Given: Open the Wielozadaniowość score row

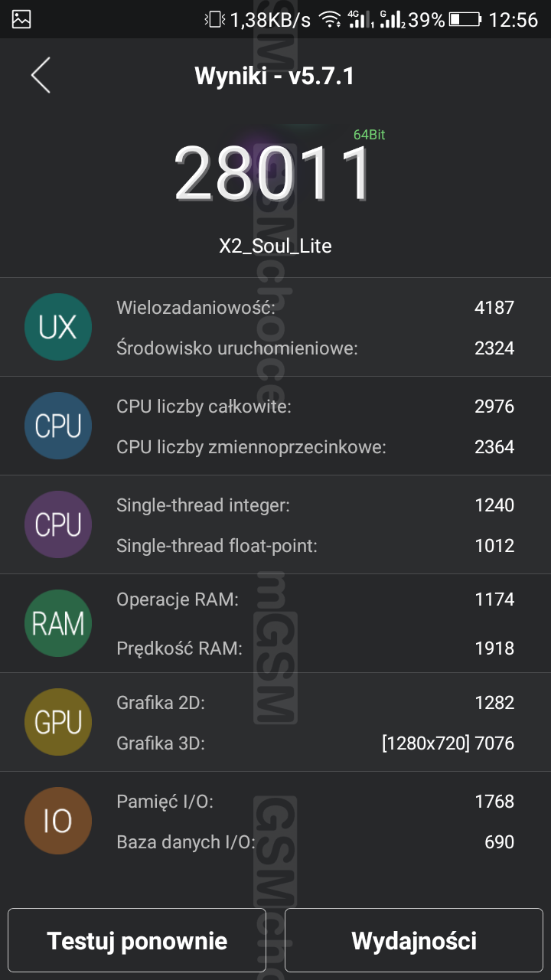Looking at the screenshot, I should (x=315, y=308).
